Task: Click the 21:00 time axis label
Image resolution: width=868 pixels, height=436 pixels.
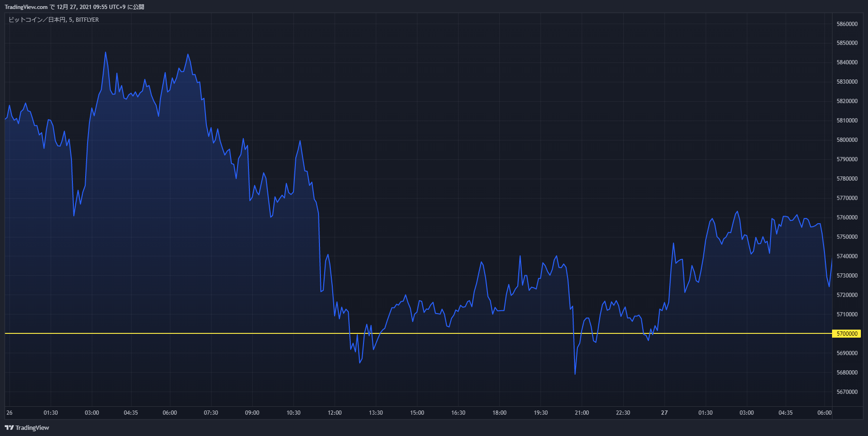Action: [582, 413]
